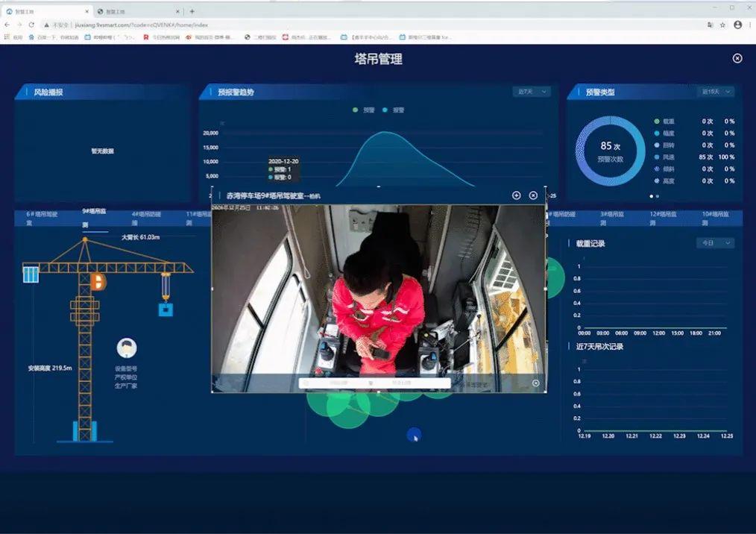This screenshot has height=534, width=756.
Task: Expand the 近15天 dropdown in 预警类型
Action: coord(716,92)
